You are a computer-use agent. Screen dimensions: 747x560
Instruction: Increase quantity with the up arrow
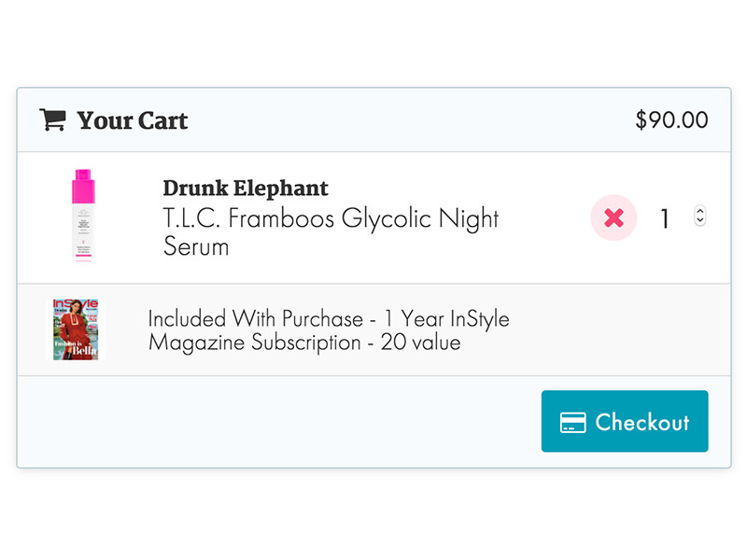tap(700, 212)
